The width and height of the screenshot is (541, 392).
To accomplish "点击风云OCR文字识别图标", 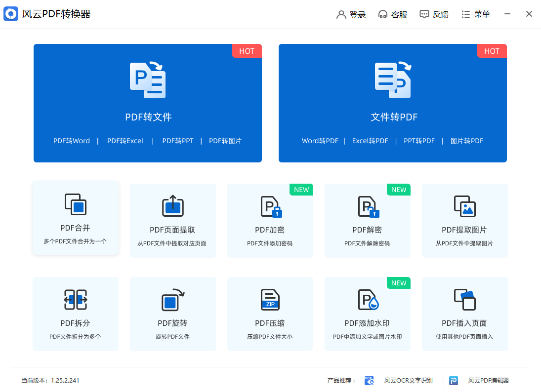I will pyautogui.click(x=369, y=380).
